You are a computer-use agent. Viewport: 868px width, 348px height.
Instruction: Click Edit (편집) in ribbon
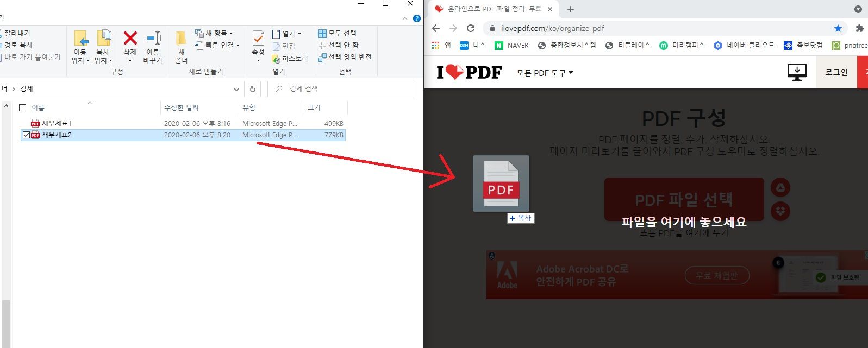(284, 46)
